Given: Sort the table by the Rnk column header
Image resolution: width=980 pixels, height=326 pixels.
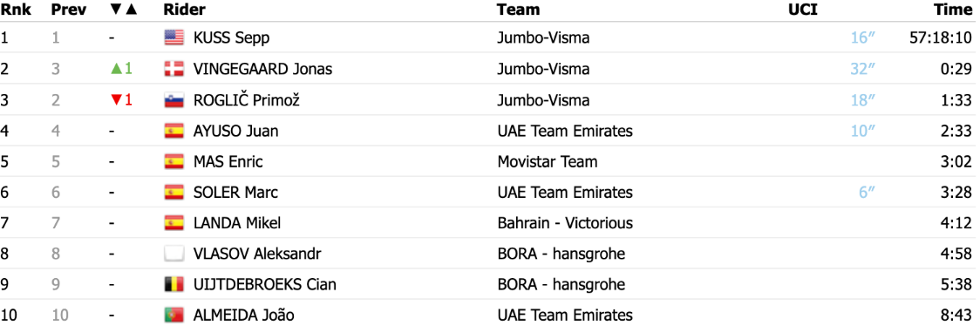Looking at the screenshot, I should point(12,10).
